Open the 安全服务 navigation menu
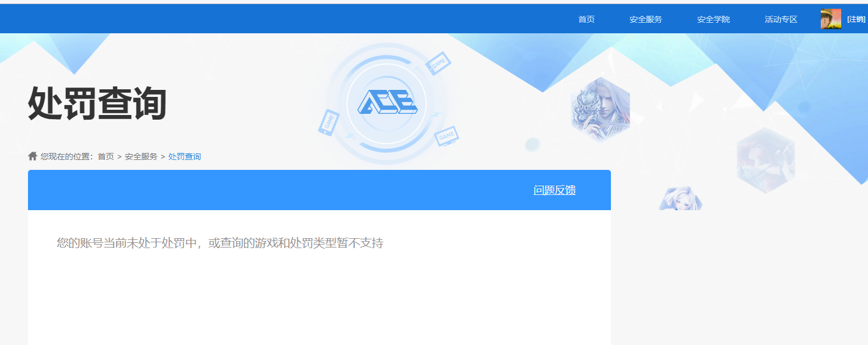This screenshot has height=345, width=868. pyautogui.click(x=645, y=19)
